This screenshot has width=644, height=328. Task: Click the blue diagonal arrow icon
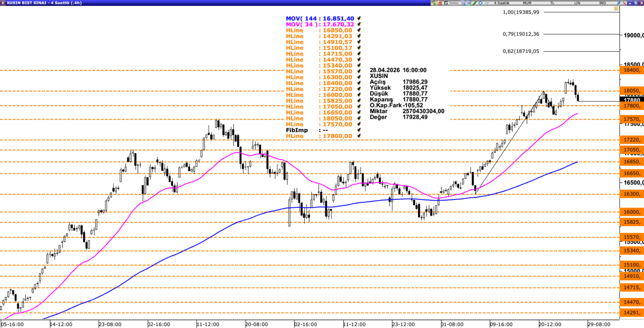(x=618, y=3)
